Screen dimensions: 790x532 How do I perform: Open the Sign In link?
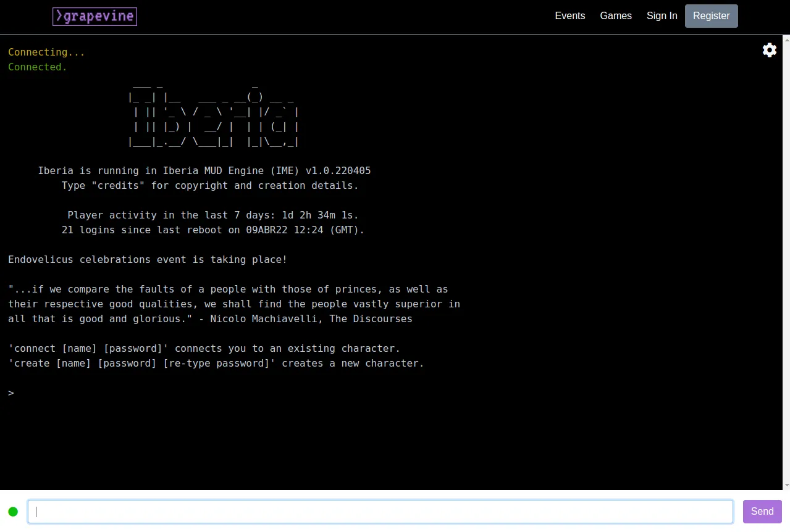coord(662,15)
